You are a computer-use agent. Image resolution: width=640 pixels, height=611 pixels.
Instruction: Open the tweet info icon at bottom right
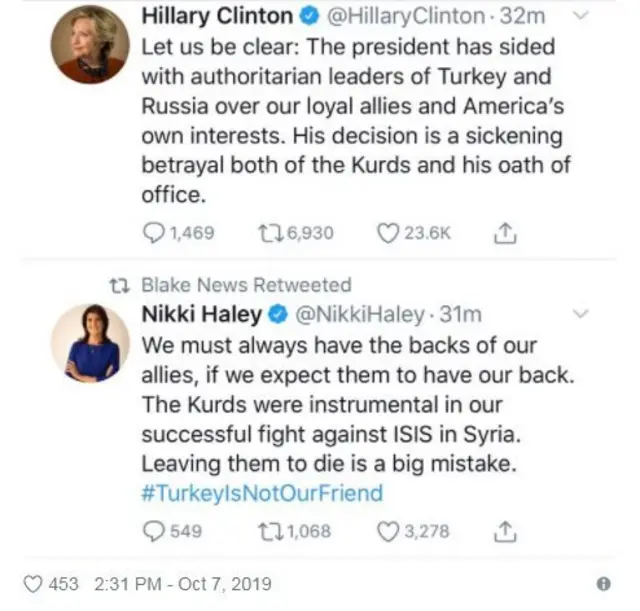tap(603, 583)
